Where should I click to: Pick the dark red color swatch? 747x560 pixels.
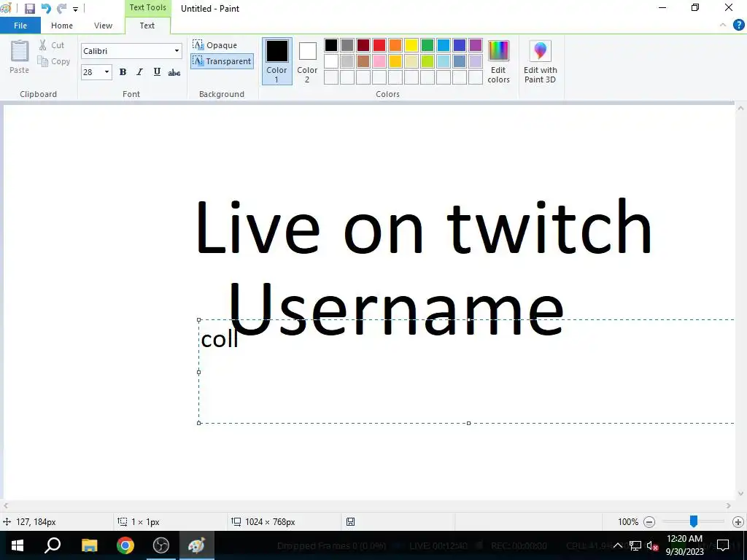pyautogui.click(x=363, y=45)
